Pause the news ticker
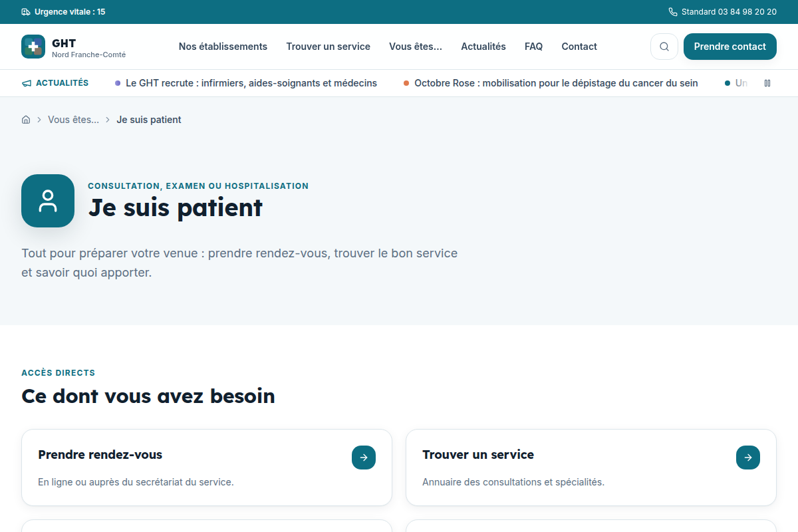 coord(767,83)
